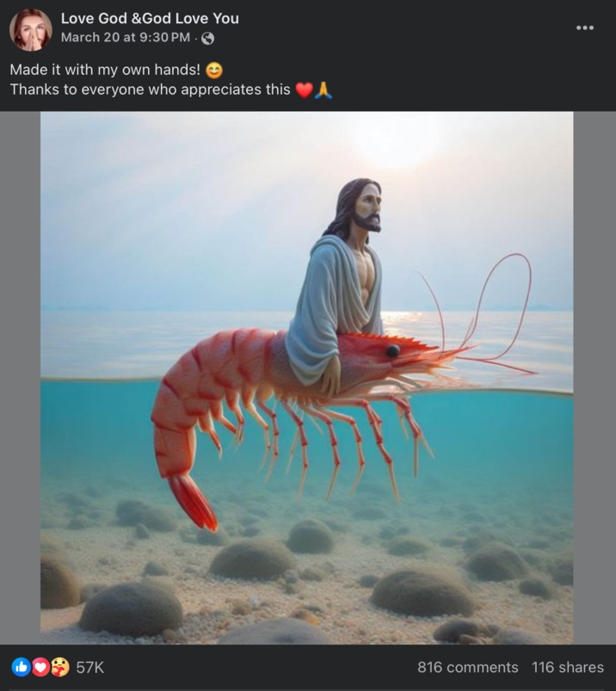Click the blue thumbs-up Like reaction icon
The height and width of the screenshot is (691, 616).
[x=21, y=667]
